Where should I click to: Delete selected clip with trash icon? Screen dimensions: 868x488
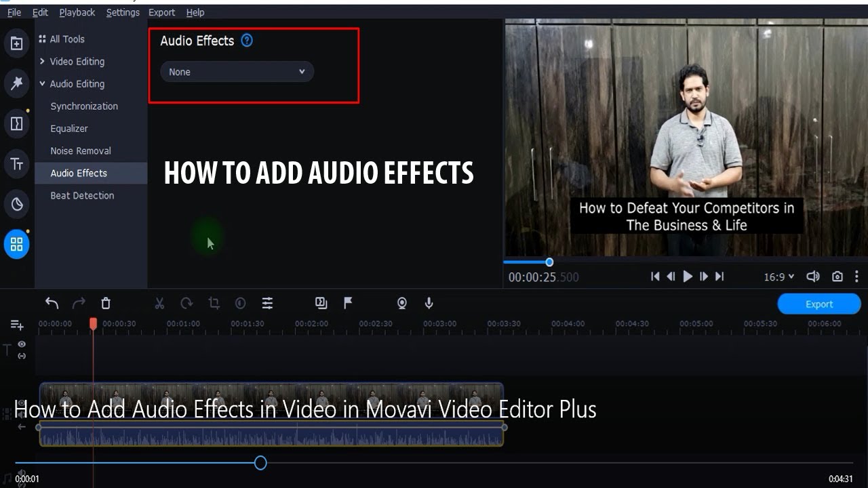point(106,303)
